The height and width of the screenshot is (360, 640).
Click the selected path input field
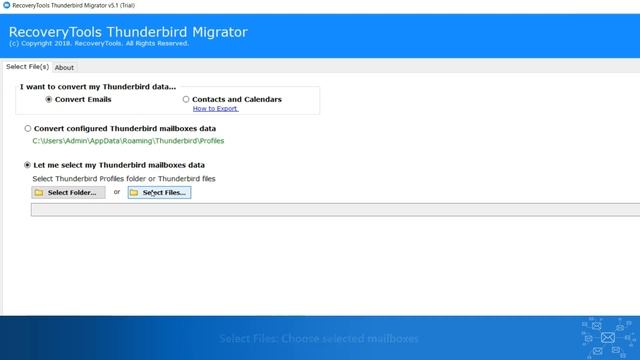tap(335, 210)
